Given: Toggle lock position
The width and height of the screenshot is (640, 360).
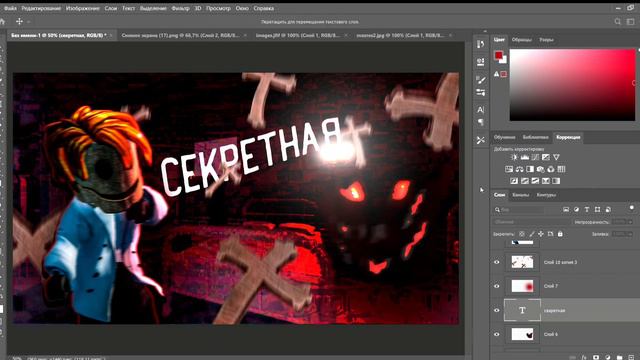Looking at the screenshot, I should click(x=541, y=234).
